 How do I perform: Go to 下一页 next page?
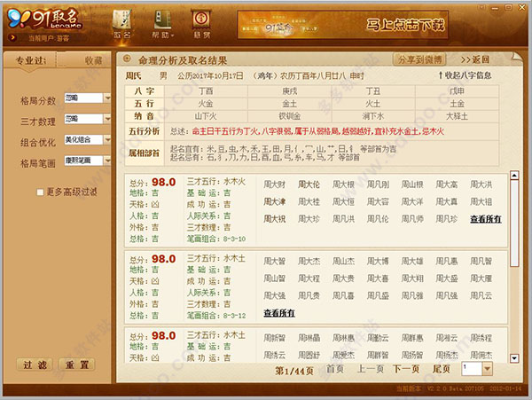coord(406,369)
